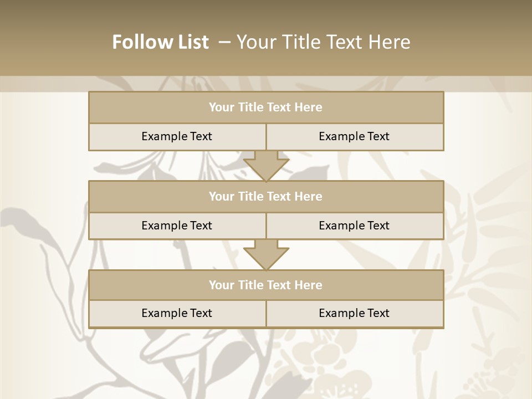The width and height of the screenshot is (532, 399).
Task: Pick the left "Example Text" cell in middle block
Action: tap(177, 226)
